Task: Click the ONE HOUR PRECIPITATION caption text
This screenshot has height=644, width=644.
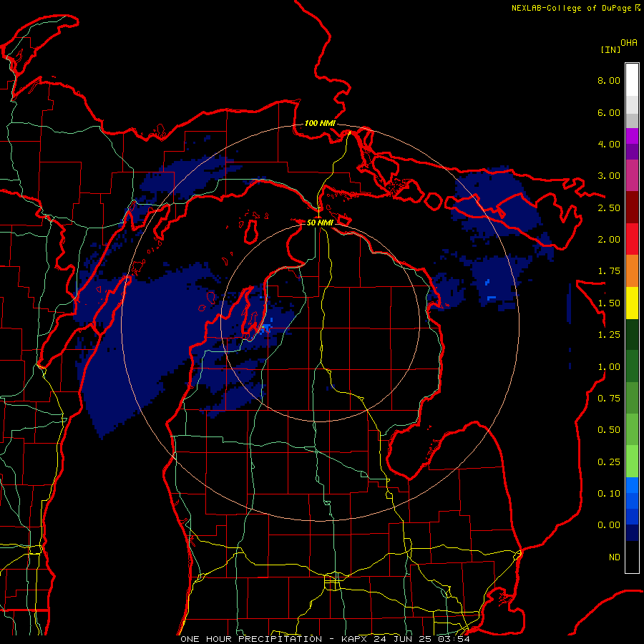Action: (251, 639)
